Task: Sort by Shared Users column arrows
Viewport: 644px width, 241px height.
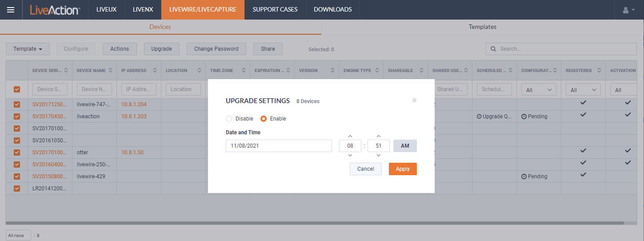Action: (466, 70)
